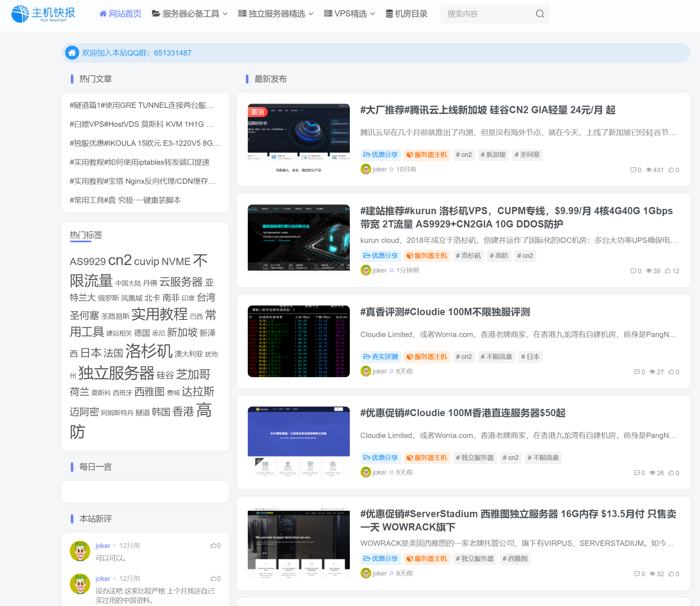Open the VPS精选 dropdown menu
The image size is (700, 606).
point(349,14)
